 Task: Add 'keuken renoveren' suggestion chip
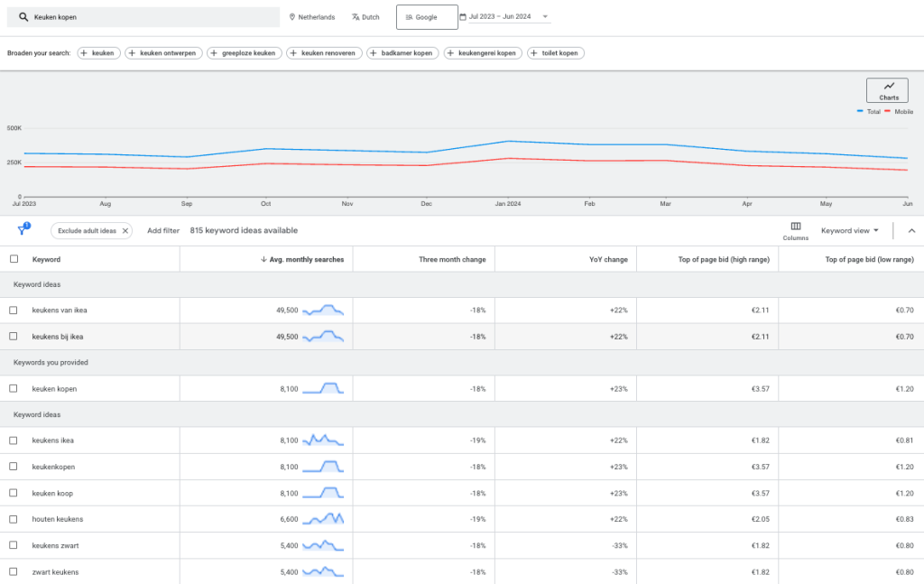pos(324,53)
